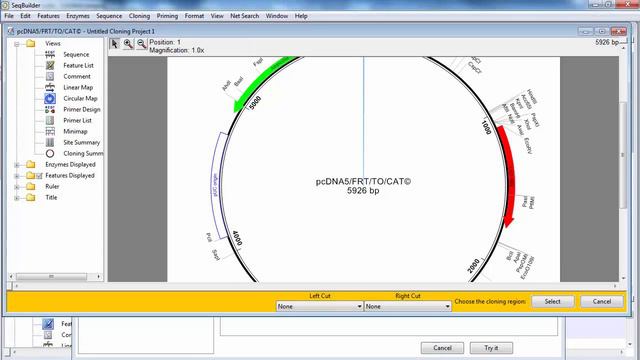This screenshot has height=360, width=640.
Task: Click the feature icon in the background window
Action: [x=48, y=324]
